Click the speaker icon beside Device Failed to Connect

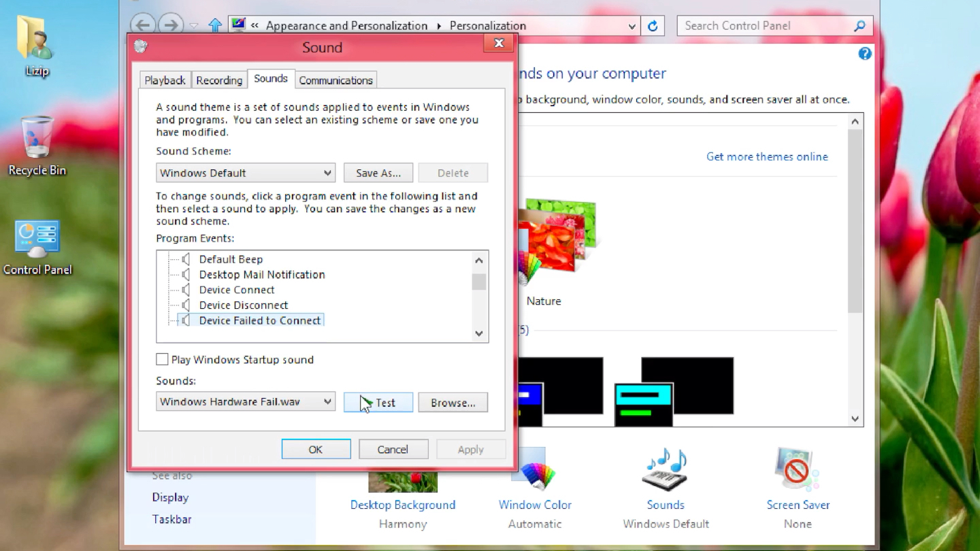[x=186, y=320]
